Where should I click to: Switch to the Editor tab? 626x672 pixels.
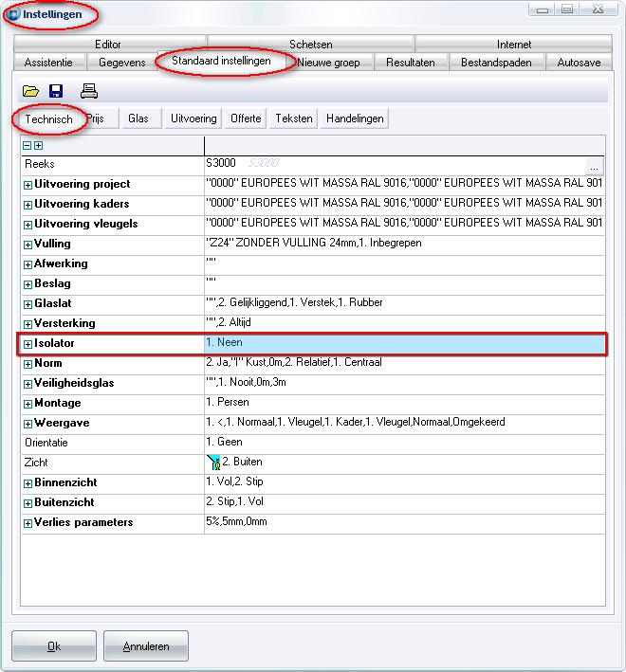(x=110, y=45)
